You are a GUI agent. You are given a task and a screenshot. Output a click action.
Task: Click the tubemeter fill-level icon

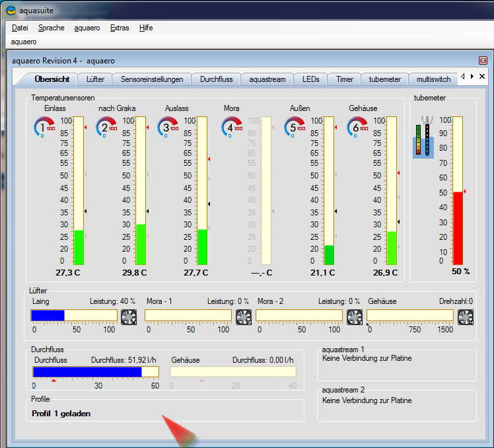tap(423, 137)
